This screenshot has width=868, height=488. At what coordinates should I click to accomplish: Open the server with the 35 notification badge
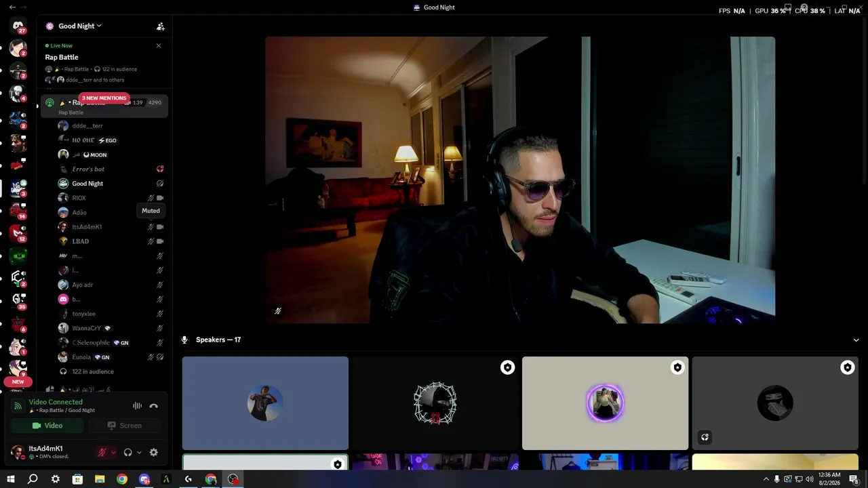(x=18, y=300)
